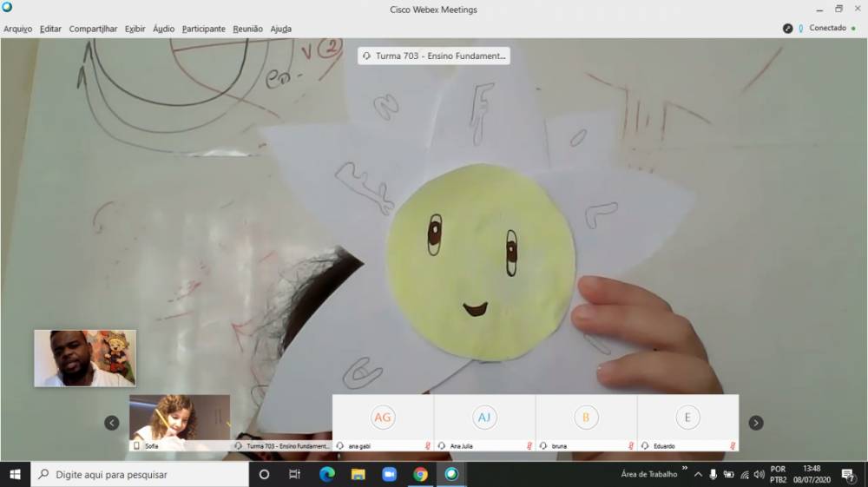Open File Explorer from the taskbar

(358, 474)
